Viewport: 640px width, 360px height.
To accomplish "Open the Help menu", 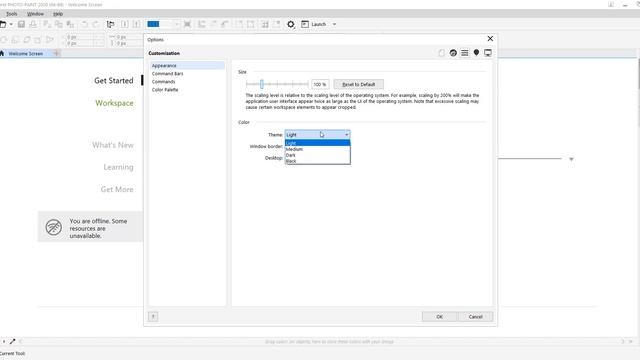I will (x=58, y=14).
